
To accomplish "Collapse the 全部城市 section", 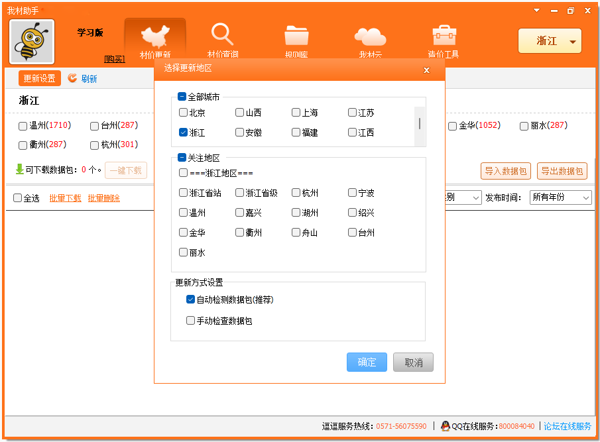I will pos(182,97).
